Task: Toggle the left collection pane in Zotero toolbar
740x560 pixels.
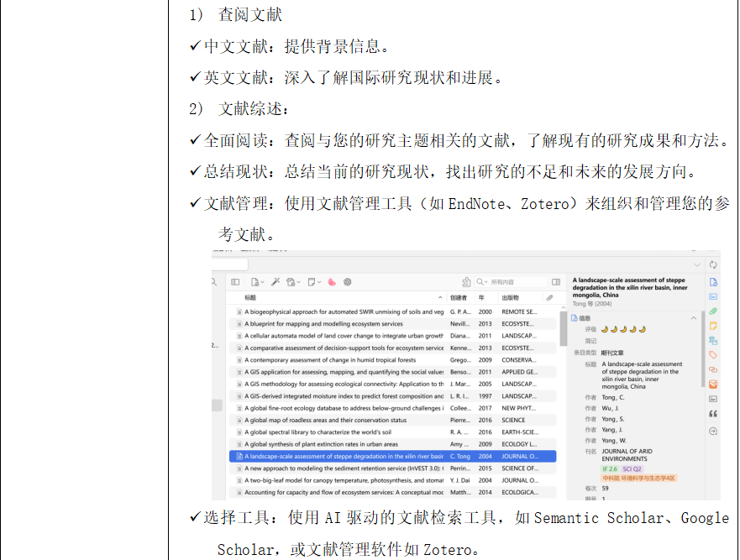Action: point(235,282)
